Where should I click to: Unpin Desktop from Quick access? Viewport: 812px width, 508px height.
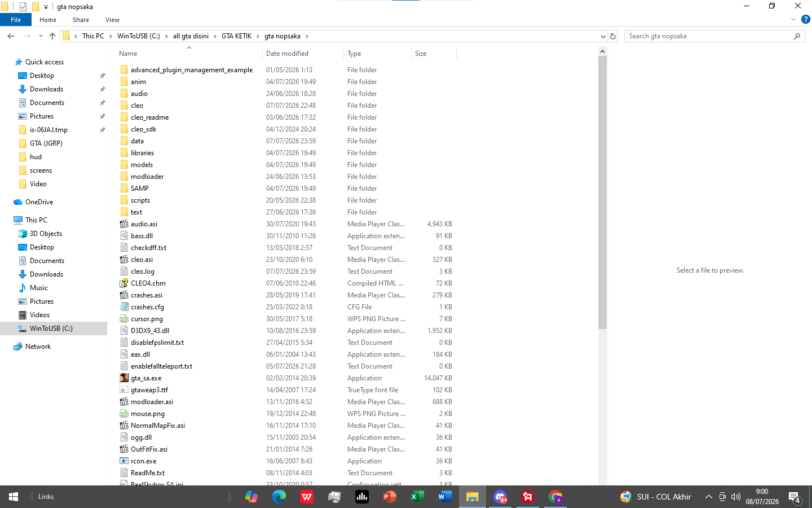pos(102,76)
